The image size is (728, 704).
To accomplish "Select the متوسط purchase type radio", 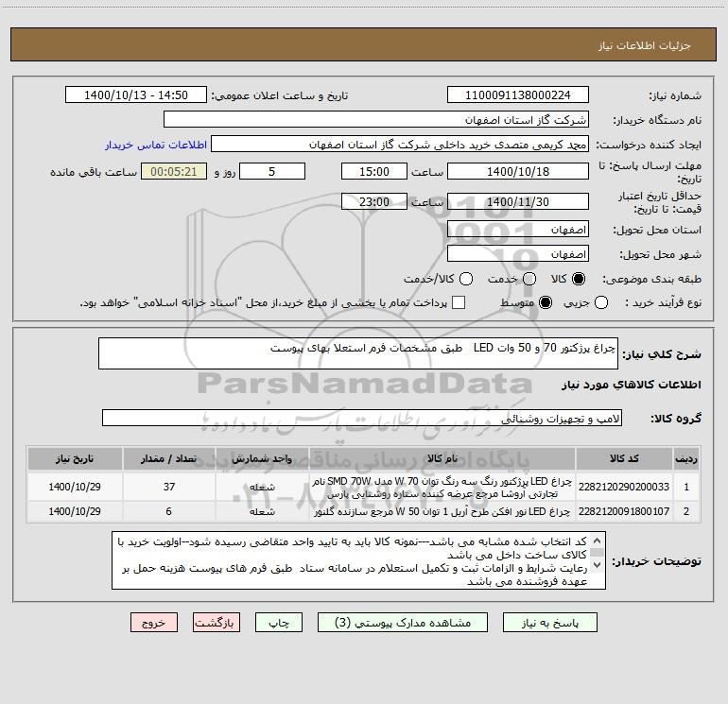I will (x=546, y=302).
